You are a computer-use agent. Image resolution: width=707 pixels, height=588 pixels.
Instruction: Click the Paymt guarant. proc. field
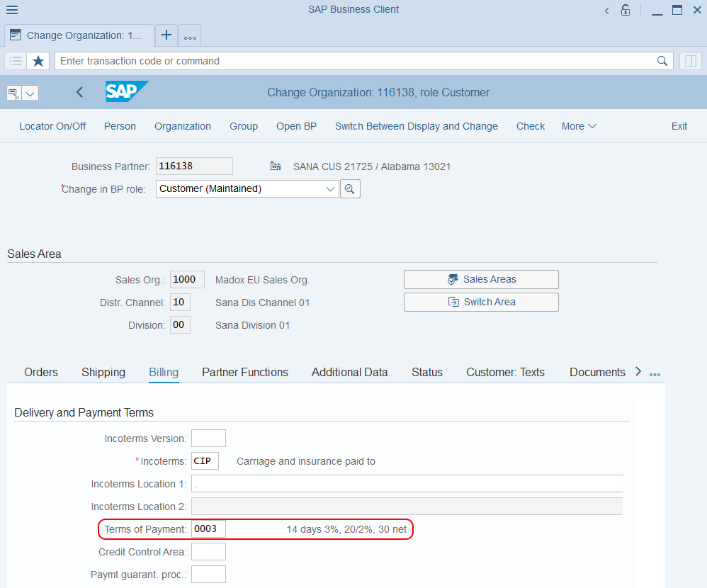tap(208, 575)
